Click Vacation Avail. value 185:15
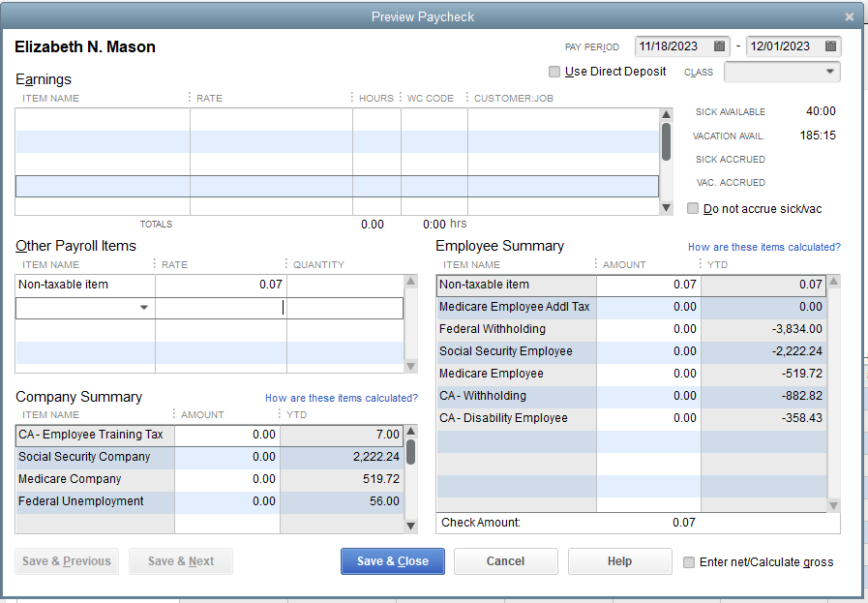Screen dimensions: 868x603 coord(818,136)
